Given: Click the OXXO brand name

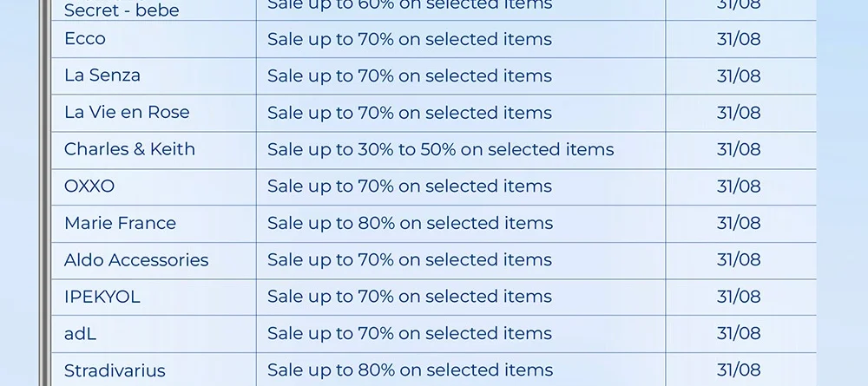Looking at the screenshot, I should [89, 186].
